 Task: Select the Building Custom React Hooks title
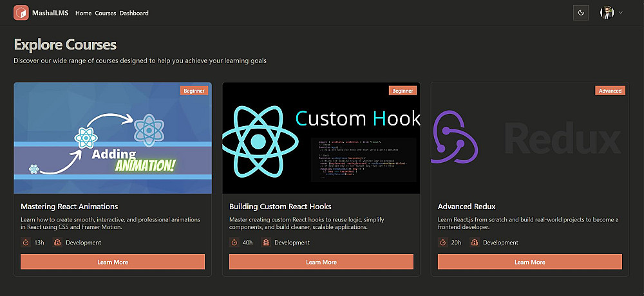click(280, 207)
